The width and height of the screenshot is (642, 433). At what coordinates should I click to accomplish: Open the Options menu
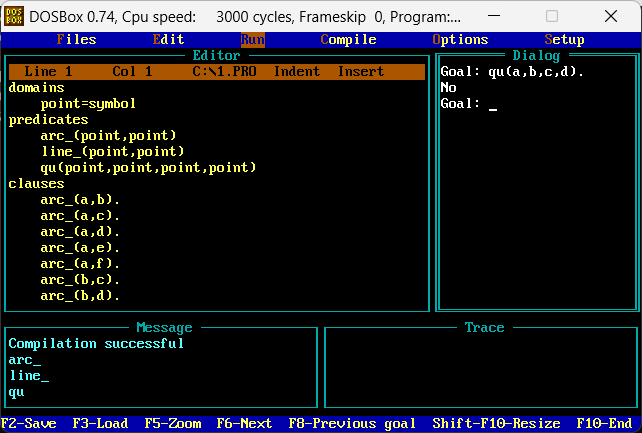[460, 40]
